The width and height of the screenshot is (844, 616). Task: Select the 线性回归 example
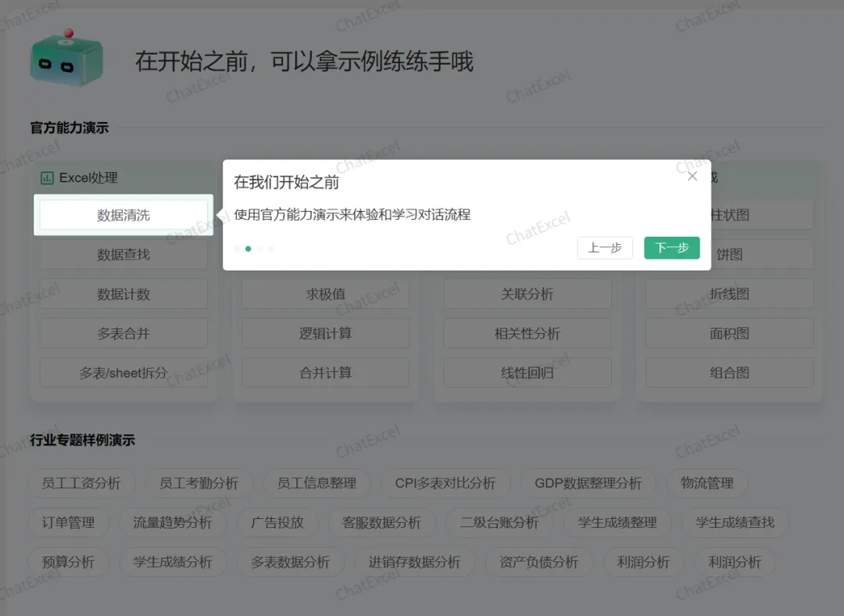pos(527,373)
